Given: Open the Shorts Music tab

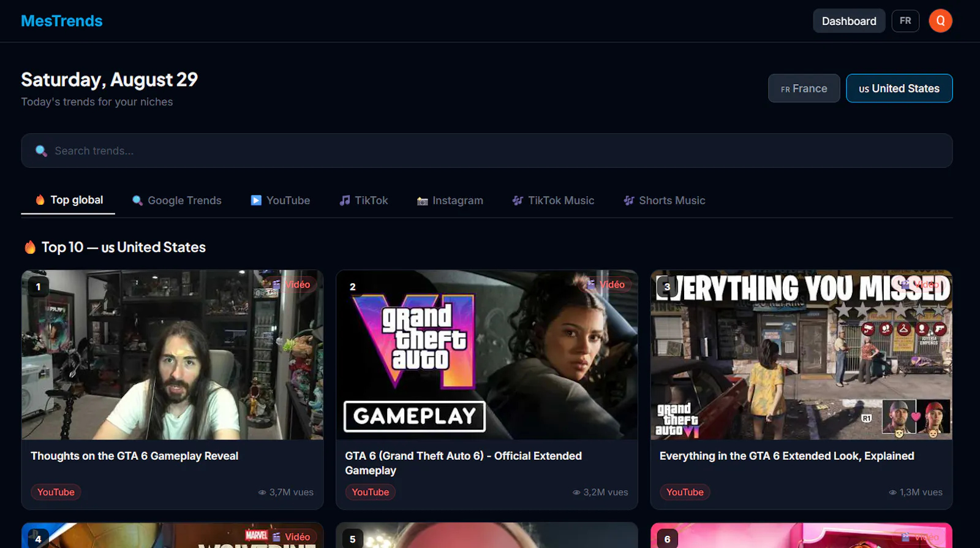Looking at the screenshot, I should 665,200.
